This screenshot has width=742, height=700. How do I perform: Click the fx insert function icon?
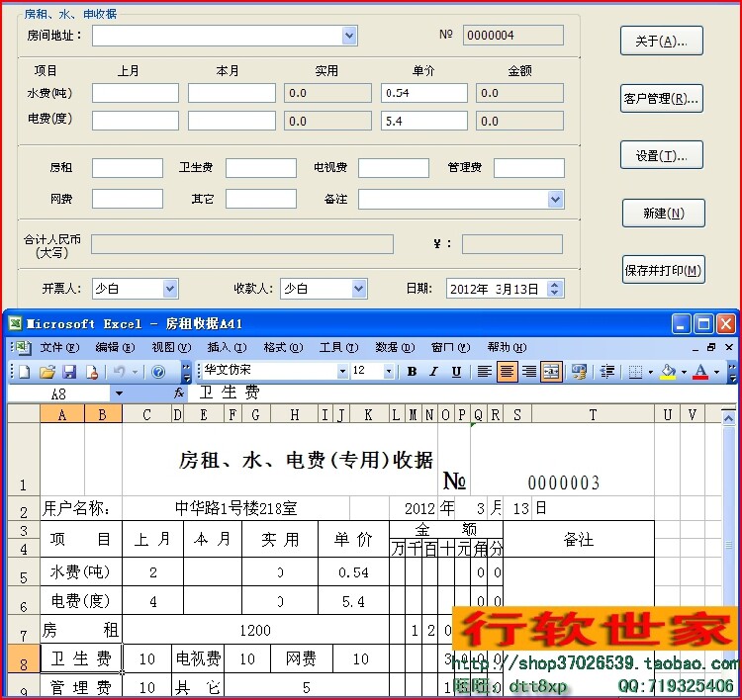pos(179,393)
